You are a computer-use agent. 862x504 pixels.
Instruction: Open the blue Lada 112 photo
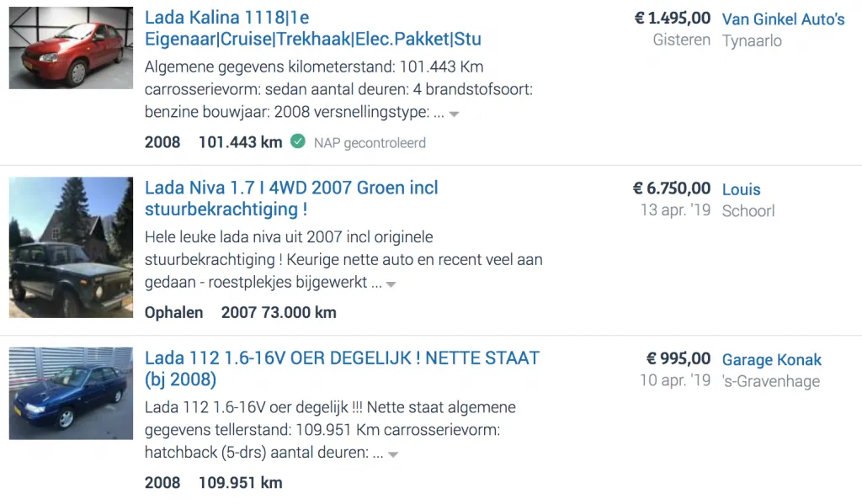[71, 393]
